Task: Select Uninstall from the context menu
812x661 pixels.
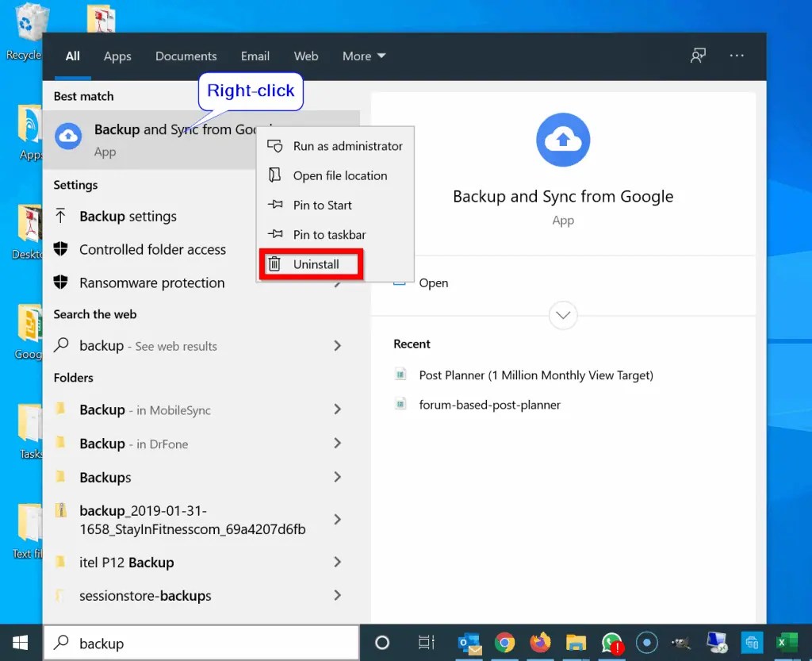Action: click(x=317, y=263)
